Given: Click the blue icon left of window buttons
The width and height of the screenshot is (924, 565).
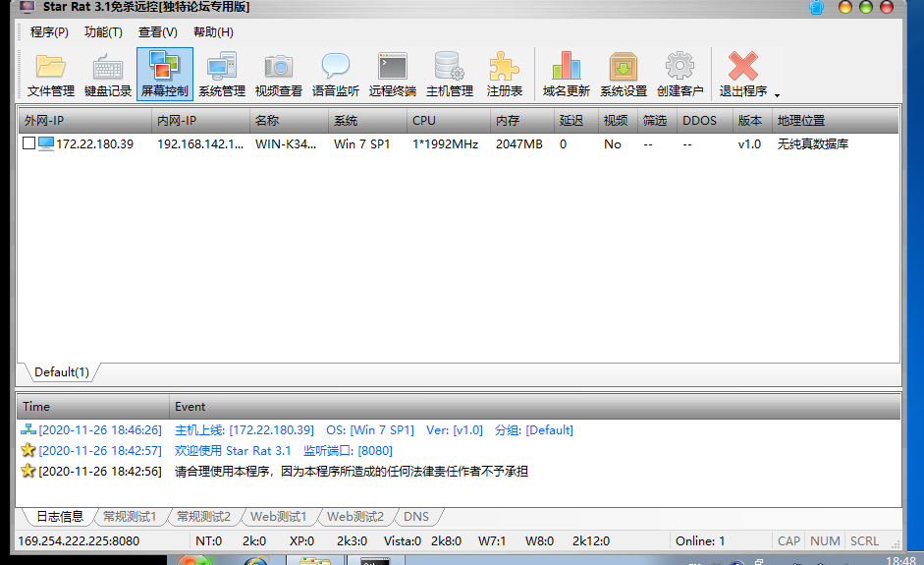Looking at the screenshot, I should [x=816, y=8].
